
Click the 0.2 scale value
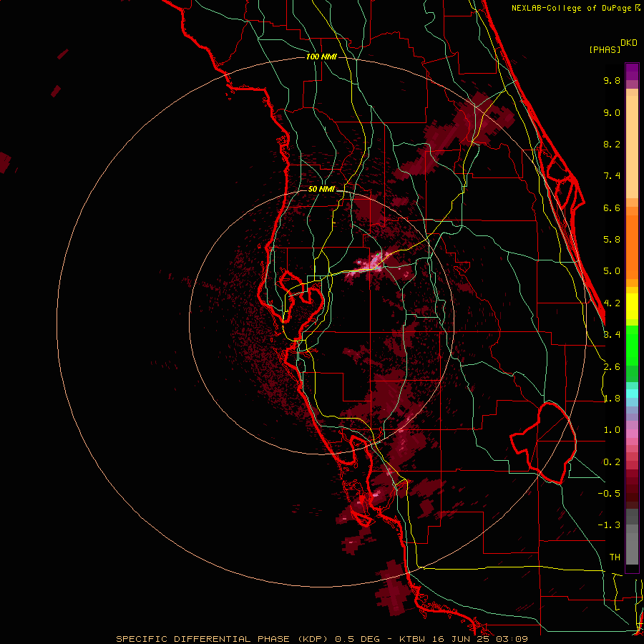tap(612, 462)
